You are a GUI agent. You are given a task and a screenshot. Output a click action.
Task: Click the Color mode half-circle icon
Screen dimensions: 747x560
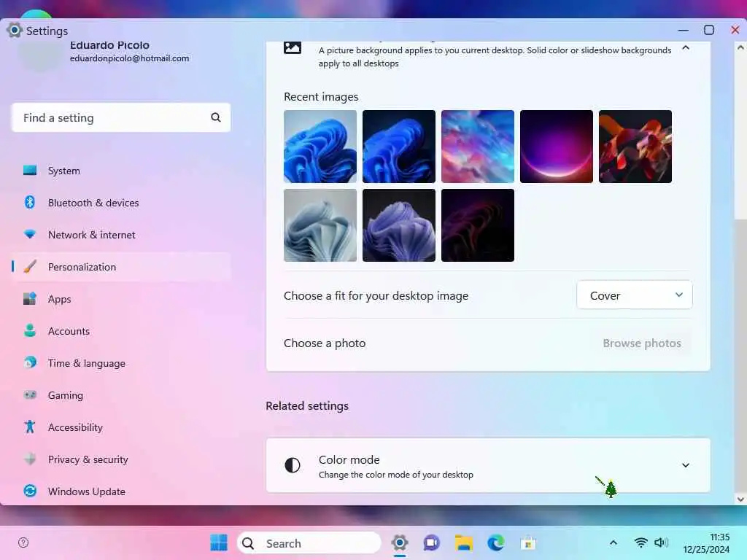tap(292, 465)
